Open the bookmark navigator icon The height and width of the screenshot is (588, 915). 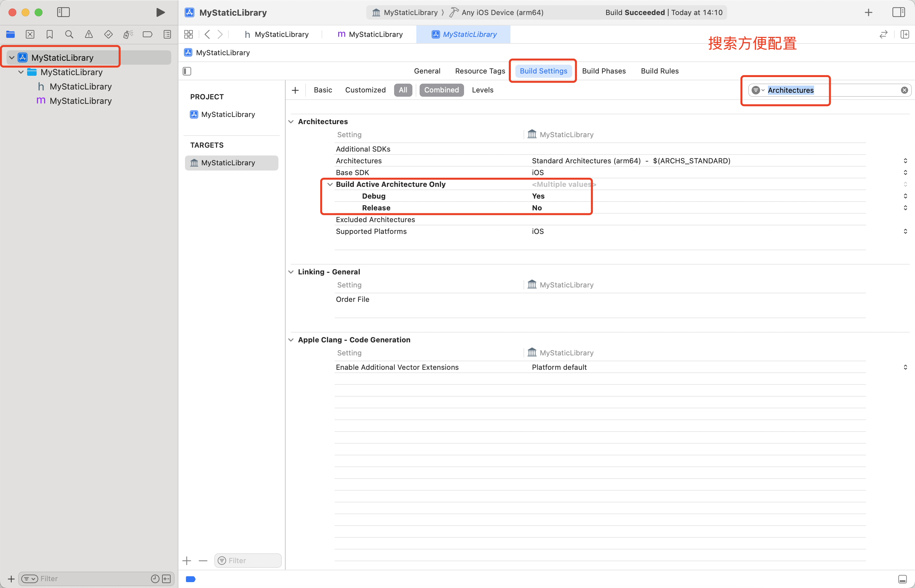(50, 34)
